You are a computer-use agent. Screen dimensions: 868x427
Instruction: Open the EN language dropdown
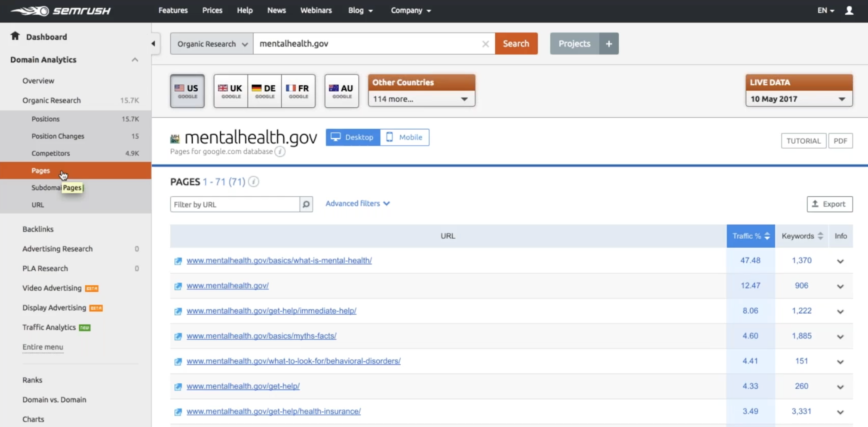click(826, 10)
